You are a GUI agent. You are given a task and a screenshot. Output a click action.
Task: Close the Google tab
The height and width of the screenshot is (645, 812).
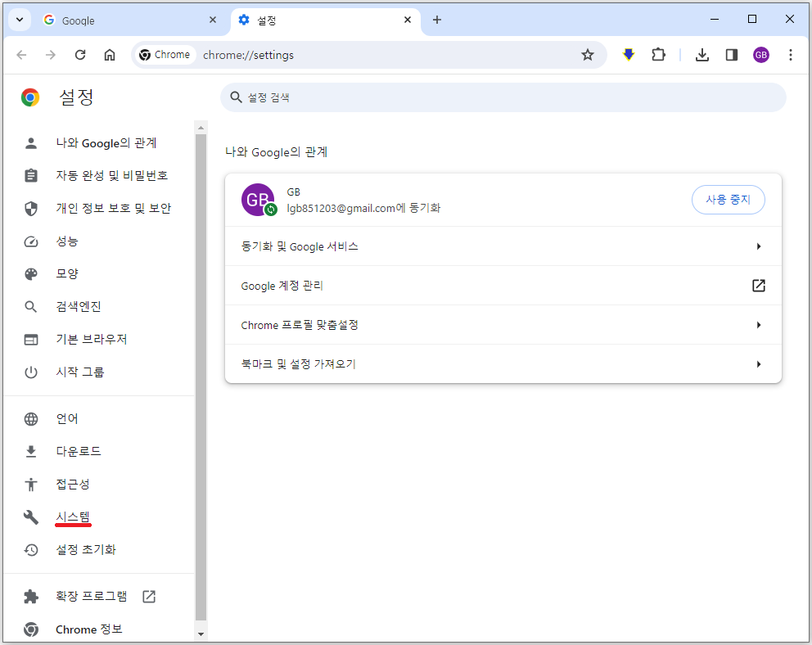tap(212, 20)
